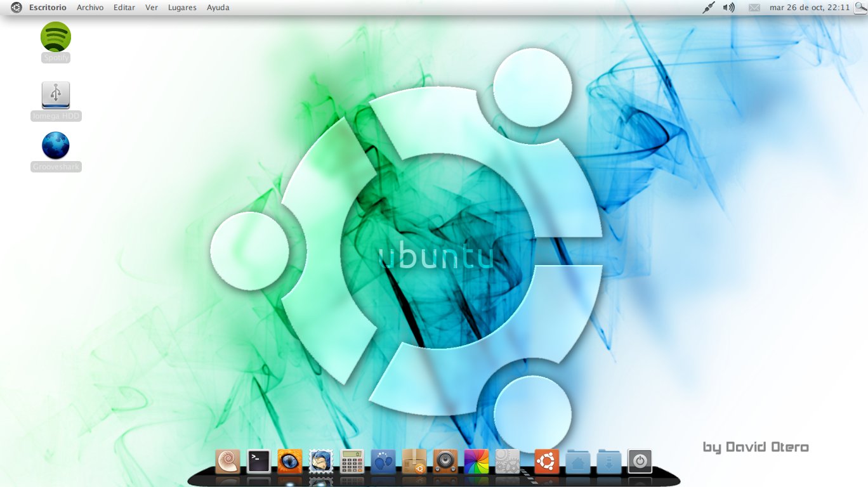
Task: Open the Calculator from the dock
Action: pos(352,462)
